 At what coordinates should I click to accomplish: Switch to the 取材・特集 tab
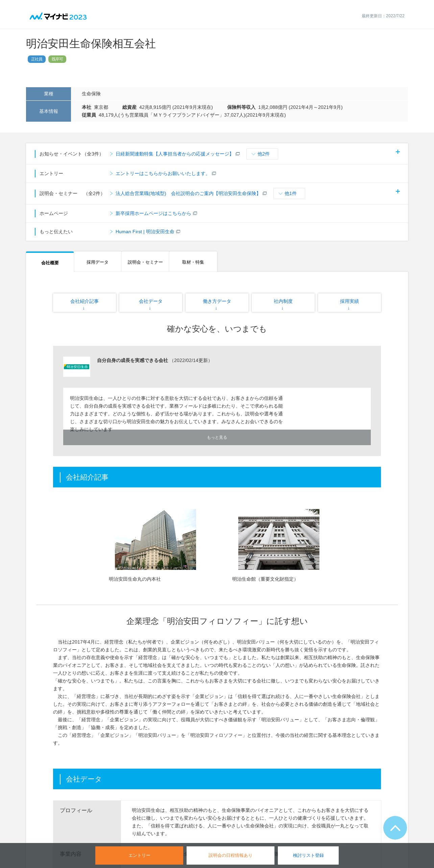tap(193, 262)
